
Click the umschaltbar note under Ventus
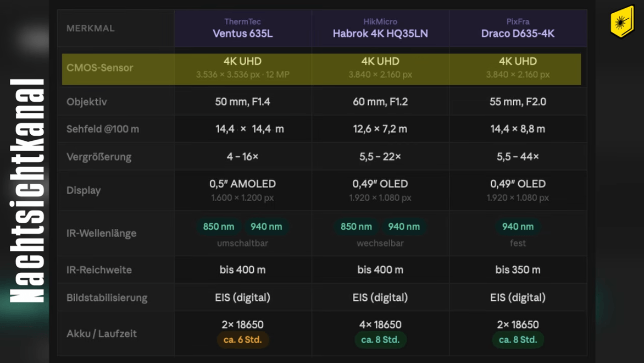(x=242, y=243)
